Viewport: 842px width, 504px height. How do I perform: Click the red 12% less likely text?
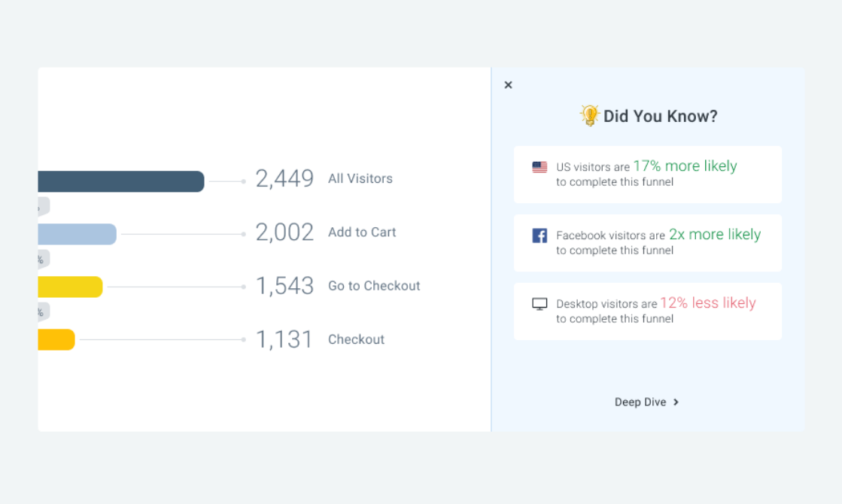[707, 303]
